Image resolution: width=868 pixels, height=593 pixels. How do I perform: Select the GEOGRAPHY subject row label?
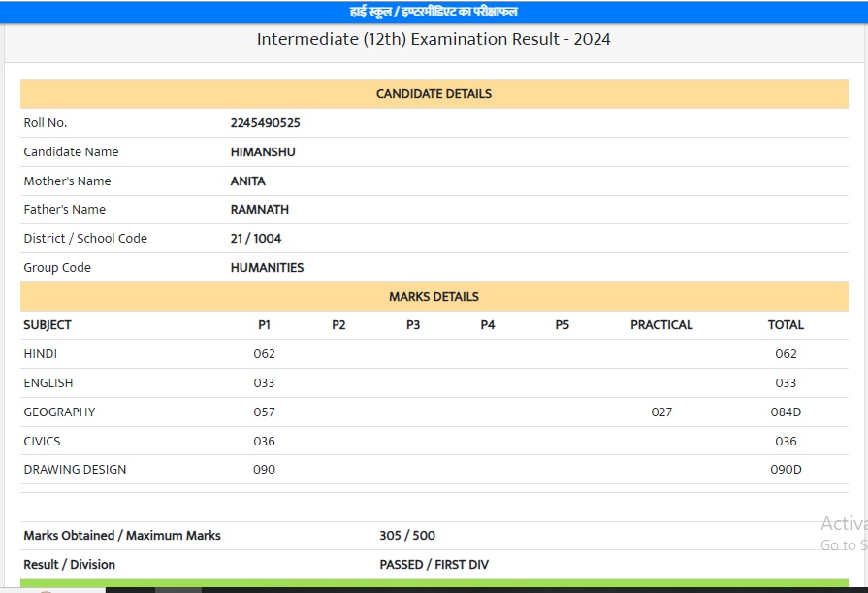[x=59, y=412]
